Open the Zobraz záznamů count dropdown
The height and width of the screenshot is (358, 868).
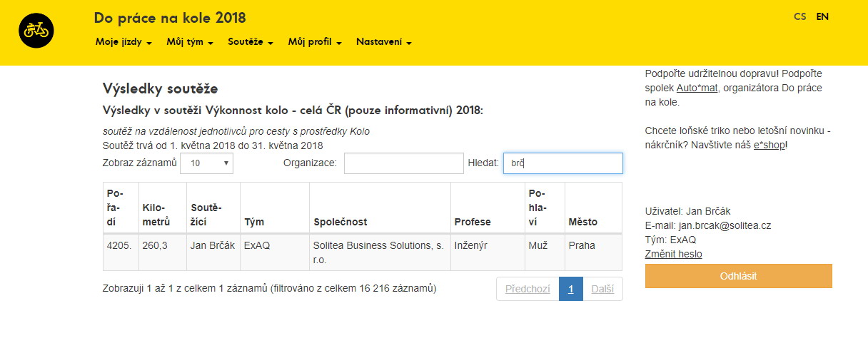(x=206, y=163)
